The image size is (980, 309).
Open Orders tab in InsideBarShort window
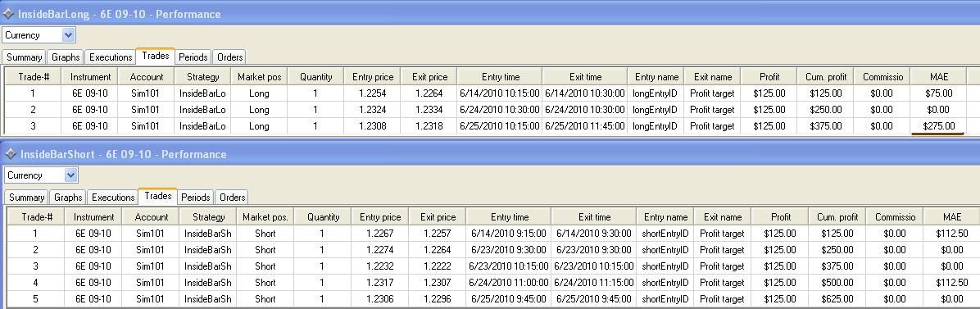tap(232, 197)
